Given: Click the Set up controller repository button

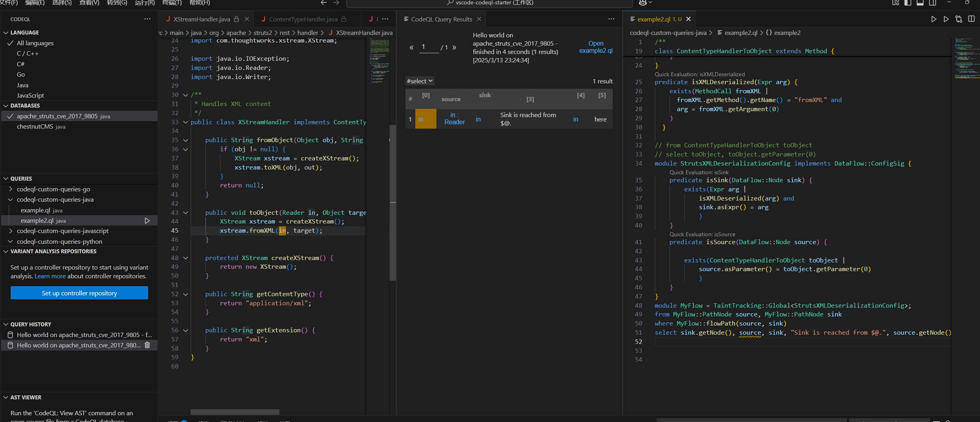Looking at the screenshot, I should coord(79,293).
